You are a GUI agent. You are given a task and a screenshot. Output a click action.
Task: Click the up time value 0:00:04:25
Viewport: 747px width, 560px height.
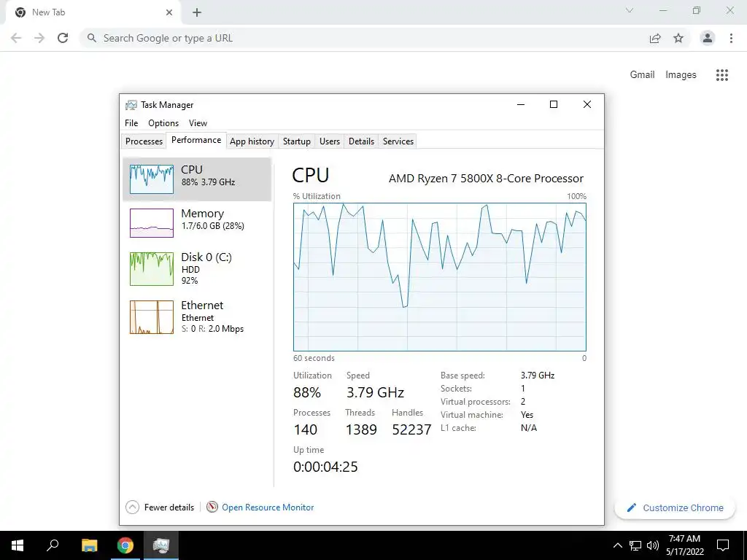coord(325,467)
